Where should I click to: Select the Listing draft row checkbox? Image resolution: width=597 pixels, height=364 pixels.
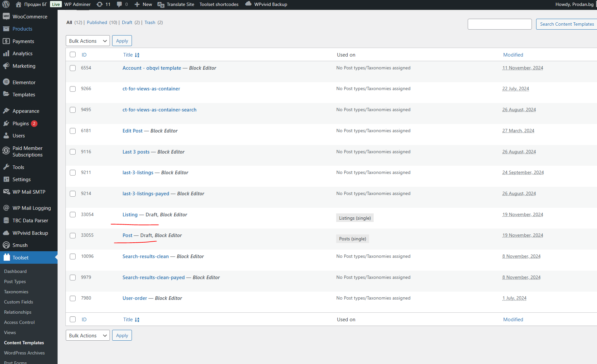coord(73,214)
